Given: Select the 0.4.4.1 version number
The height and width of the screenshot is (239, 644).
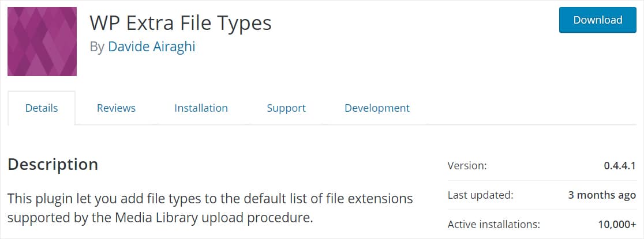Looking at the screenshot, I should coord(620,166).
